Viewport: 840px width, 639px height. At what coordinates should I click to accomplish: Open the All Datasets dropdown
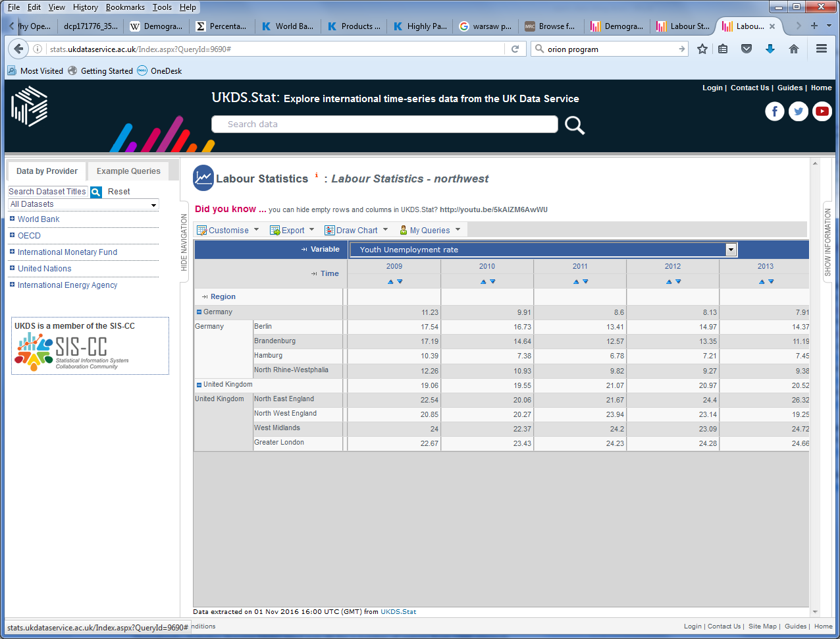point(153,206)
